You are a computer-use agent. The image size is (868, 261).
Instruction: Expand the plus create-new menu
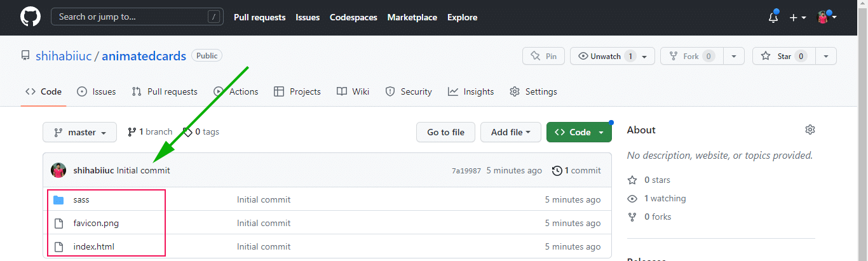coord(798,17)
